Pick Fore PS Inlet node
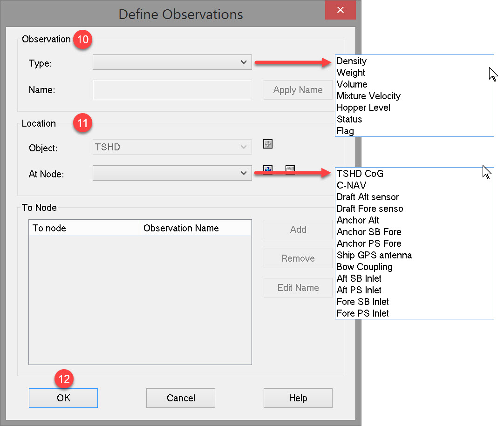The width and height of the screenshot is (504, 426). click(x=362, y=313)
